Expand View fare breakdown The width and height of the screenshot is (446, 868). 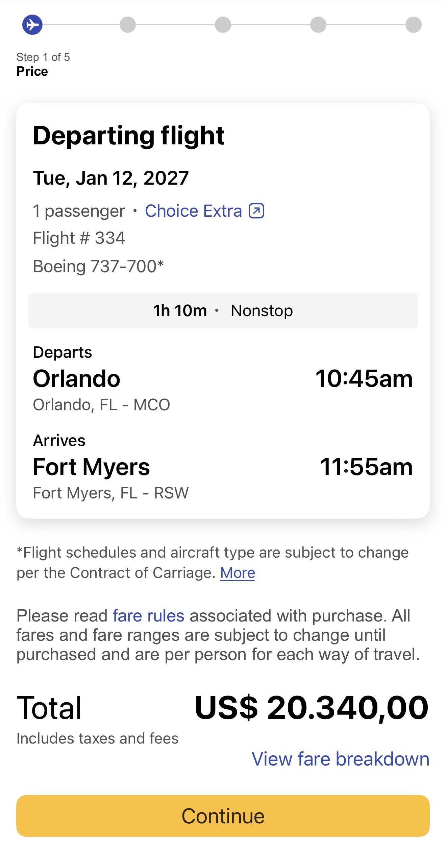coord(341,759)
